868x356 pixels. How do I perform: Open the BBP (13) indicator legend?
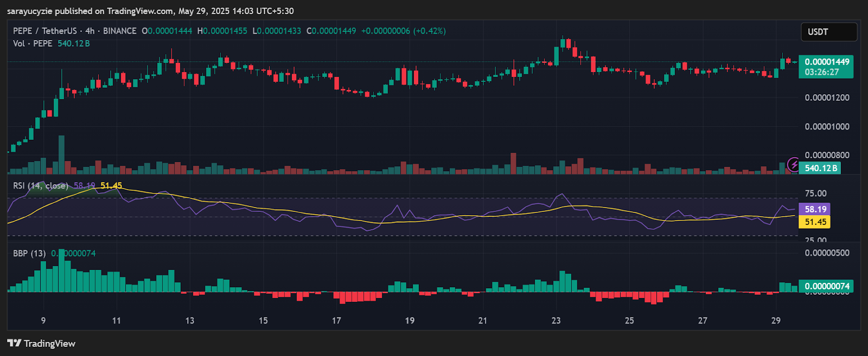tap(29, 253)
